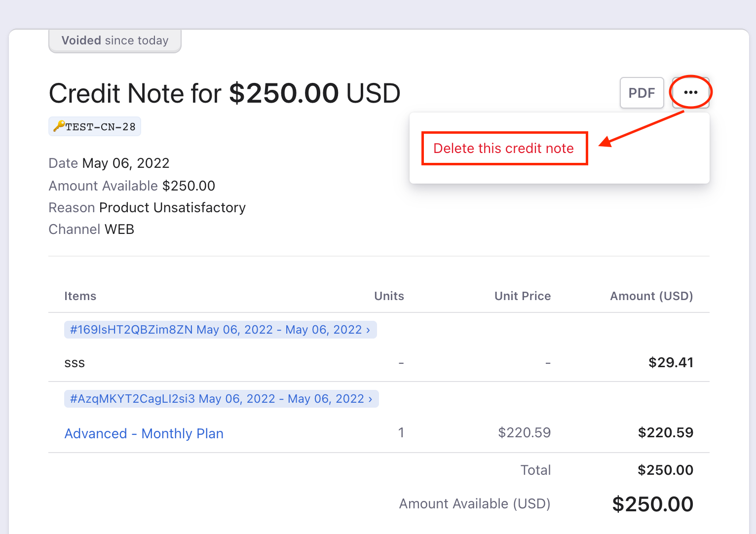Image resolution: width=756 pixels, height=534 pixels.
Task: Select the TEST-CN-28 identifier chip
Action: point(95,126)
